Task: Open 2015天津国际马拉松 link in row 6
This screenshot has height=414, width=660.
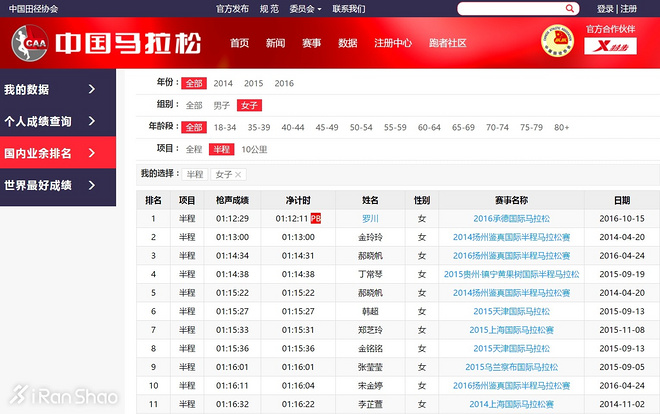Action: 511,311
